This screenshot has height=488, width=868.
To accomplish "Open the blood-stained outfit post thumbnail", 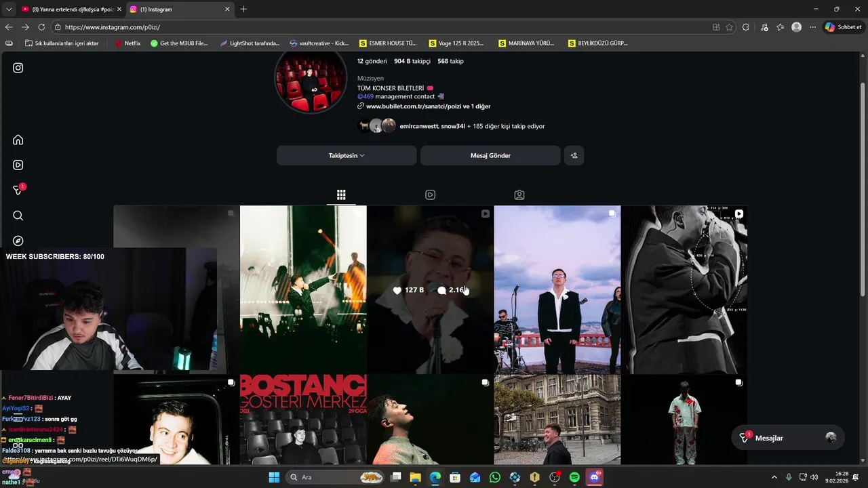I will click(x=684, y=420).
